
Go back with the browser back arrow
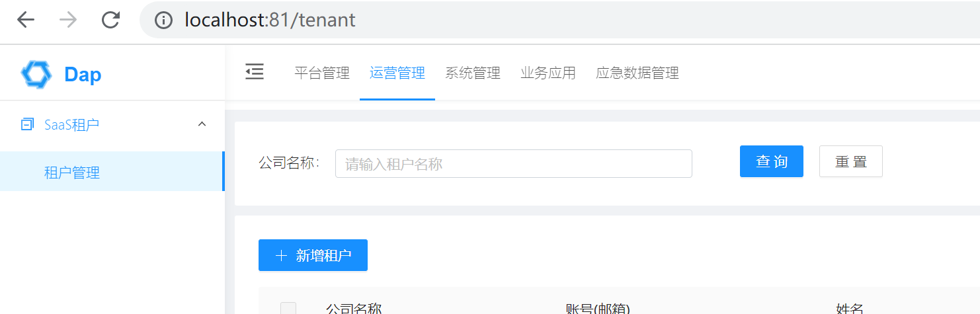pyautogui.click(x=26, y=20)
